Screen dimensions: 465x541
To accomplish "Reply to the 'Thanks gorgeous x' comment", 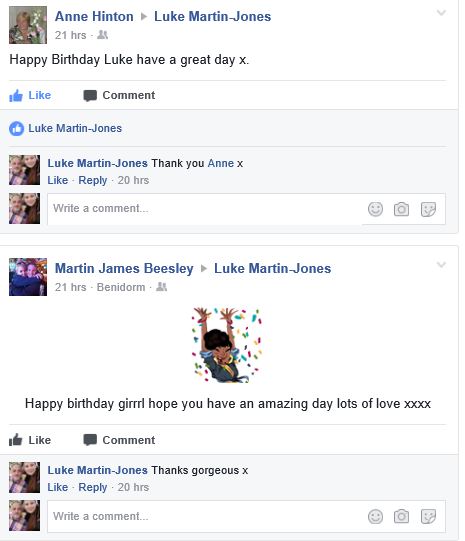I will (x=93, y=487).
